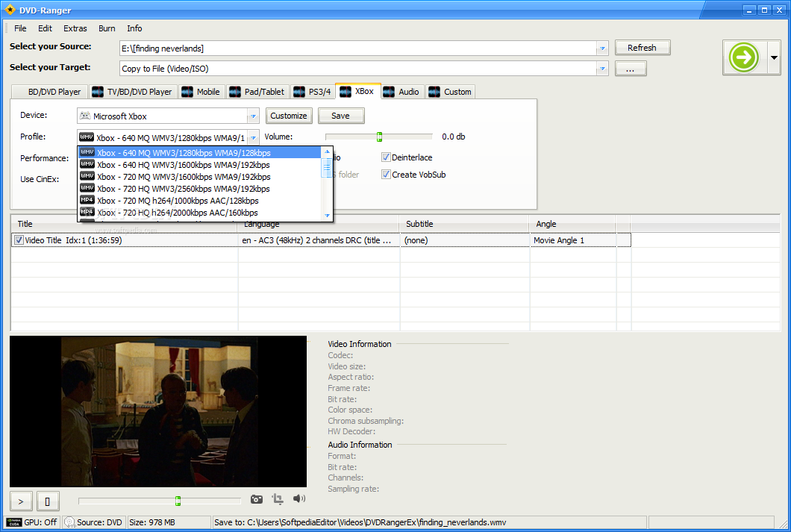Select Xbox 720 HQ h264/2000kbps profile

click(x=199, y=213)
